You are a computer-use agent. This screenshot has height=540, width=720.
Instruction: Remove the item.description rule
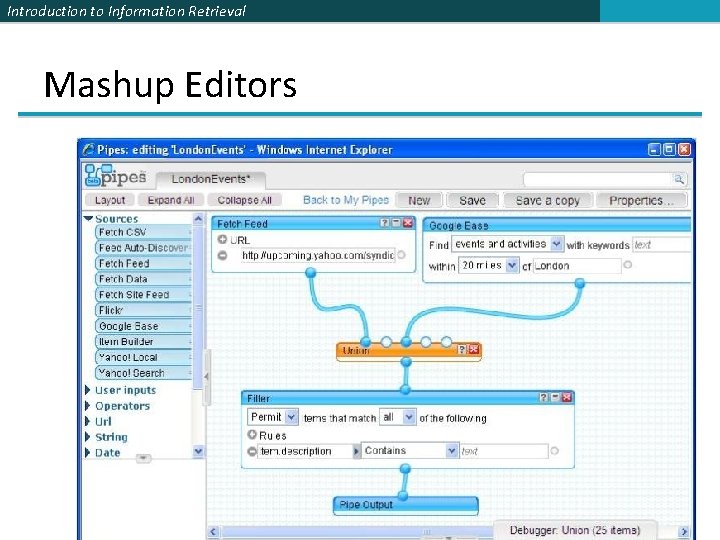pyautogui.click(x=252, y=451)
